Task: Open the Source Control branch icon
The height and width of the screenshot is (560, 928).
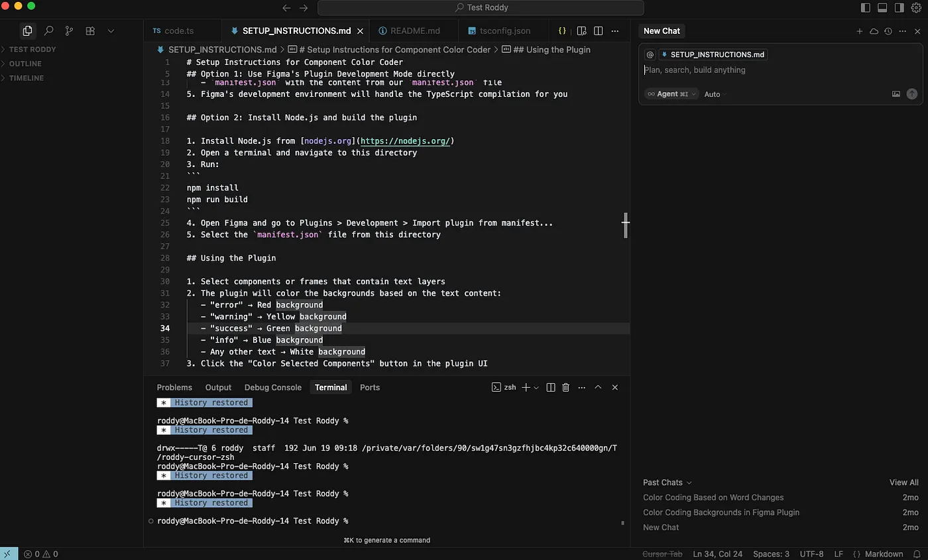Action: click(69, 30)
